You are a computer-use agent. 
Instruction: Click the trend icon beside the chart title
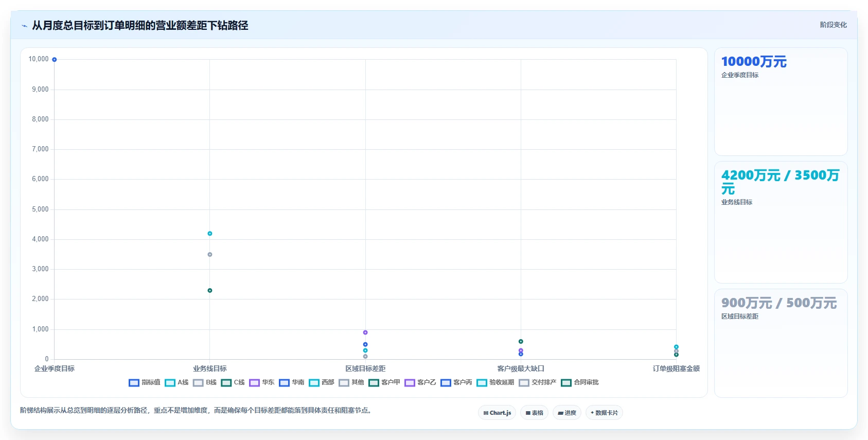coord(24,26)
